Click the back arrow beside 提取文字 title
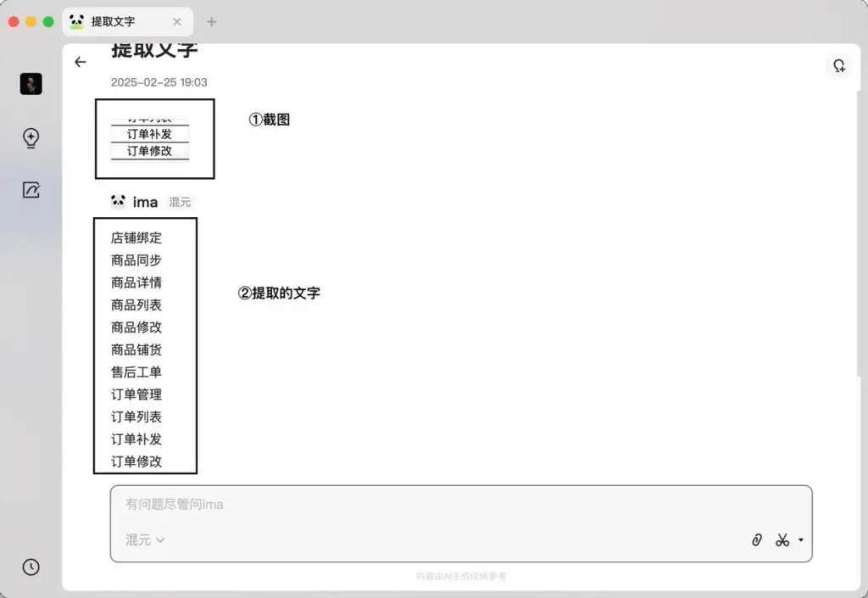This screenshot has width=868, height=598. pyautogui.click(x=80, y=62)
